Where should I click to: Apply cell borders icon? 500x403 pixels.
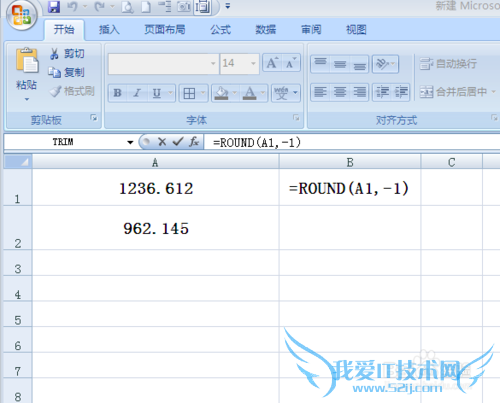pyautogui.click(x=189, y=93)
